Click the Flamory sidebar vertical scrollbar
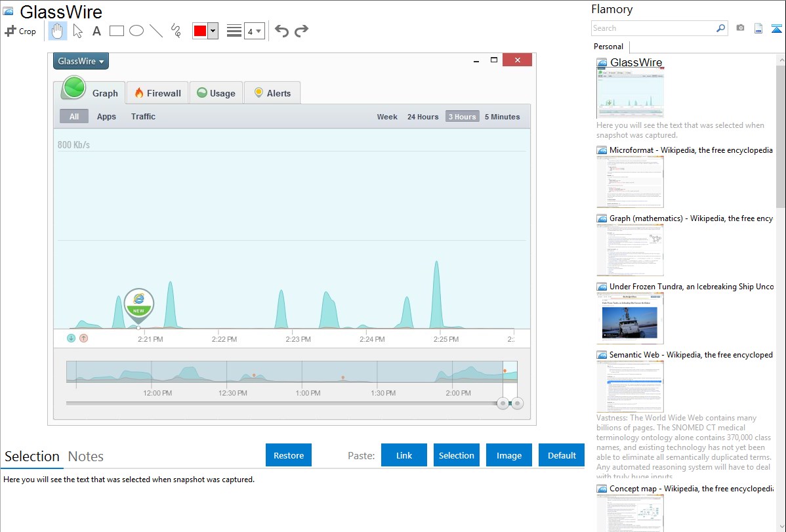The height and width of the screenshot is (532, 786). click(x=781, y=135)
